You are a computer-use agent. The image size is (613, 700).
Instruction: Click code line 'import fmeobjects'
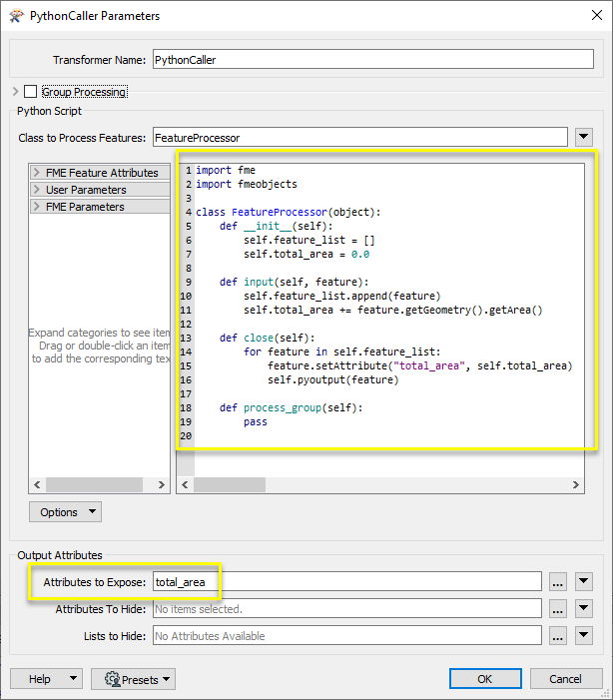coord(247,184)
